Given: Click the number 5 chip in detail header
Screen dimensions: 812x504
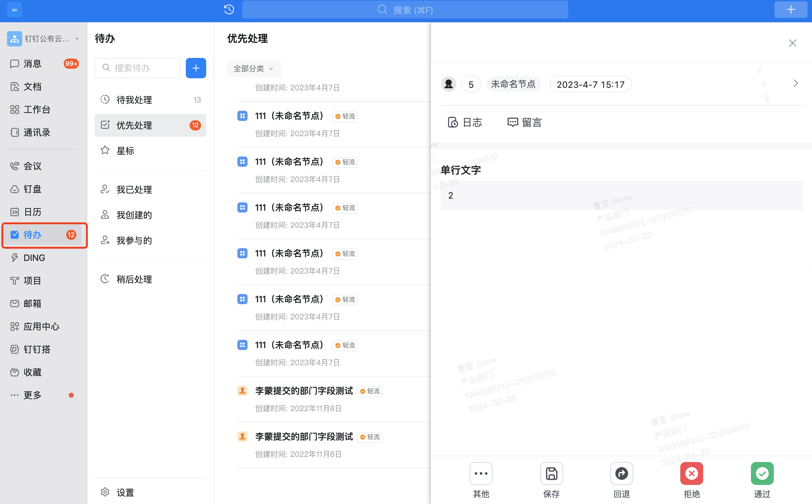Looking at the screenshot, I should 471,84.
